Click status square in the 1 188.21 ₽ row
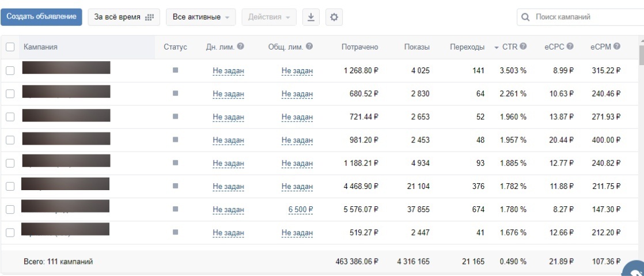 pos(175,162)
